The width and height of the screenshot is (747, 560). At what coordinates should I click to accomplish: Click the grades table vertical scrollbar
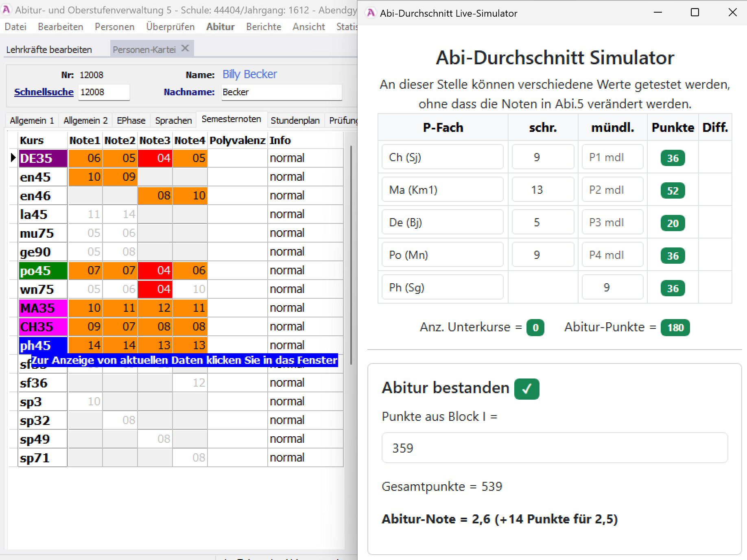pyautogui.click(x=351, y=254)
